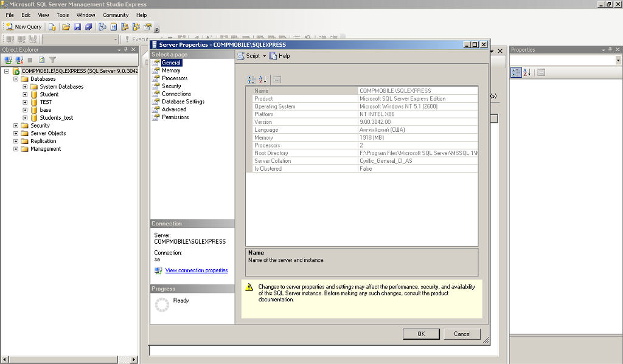This screenshot has height=364, width=623.
Task: Open the Help menu in menu bar
Action: (x=141, y=15)
